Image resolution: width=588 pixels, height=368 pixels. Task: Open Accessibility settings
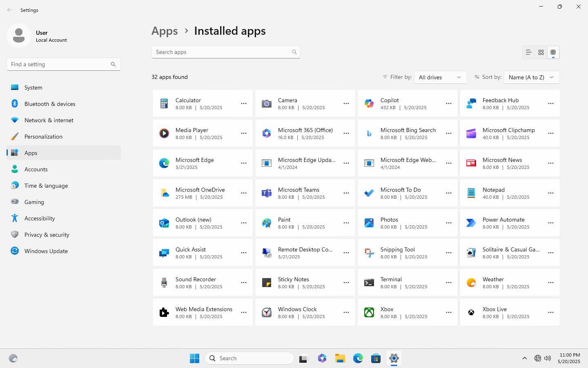click(64, 218)
